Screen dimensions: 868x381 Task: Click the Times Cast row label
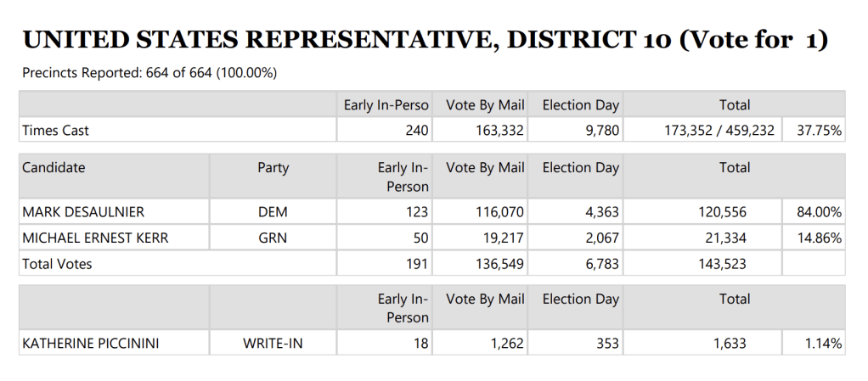56,131
